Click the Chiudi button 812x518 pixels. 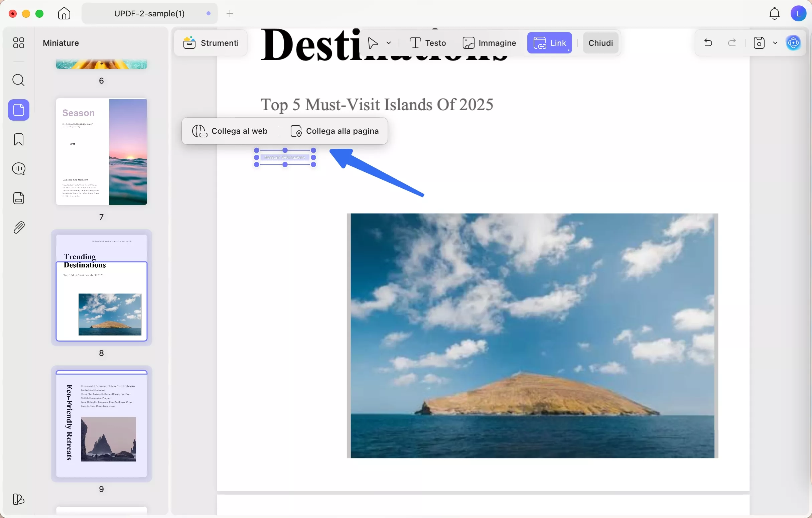[600, 43]
